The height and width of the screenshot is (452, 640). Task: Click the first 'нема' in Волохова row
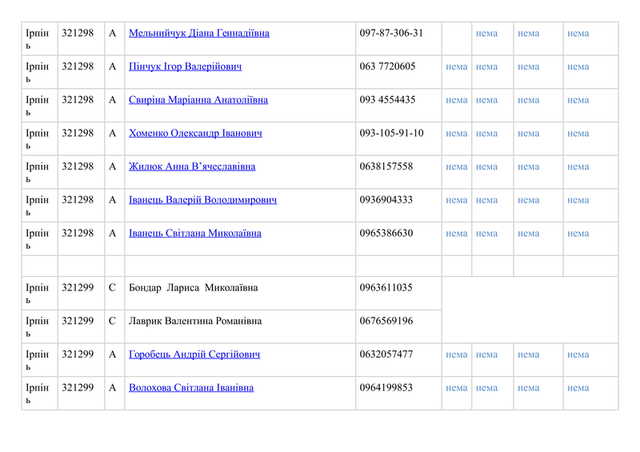pyautogui.click(x=456, y=388)
